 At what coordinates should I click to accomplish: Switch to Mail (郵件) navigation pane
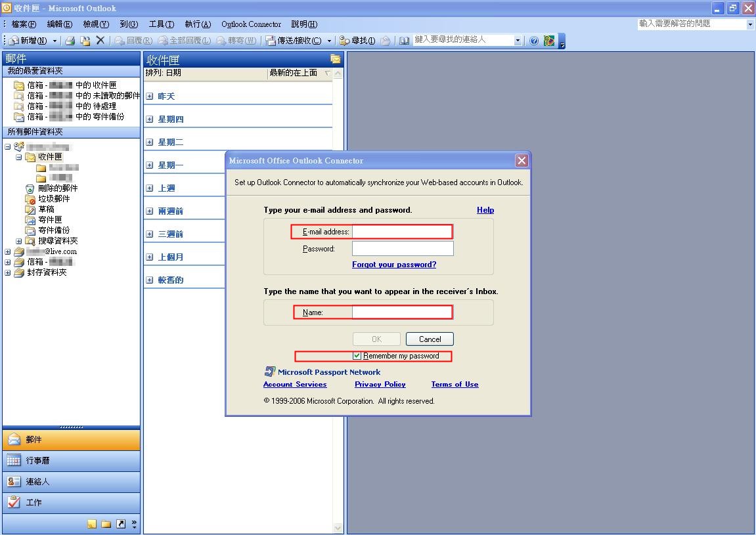pos(72,440)
